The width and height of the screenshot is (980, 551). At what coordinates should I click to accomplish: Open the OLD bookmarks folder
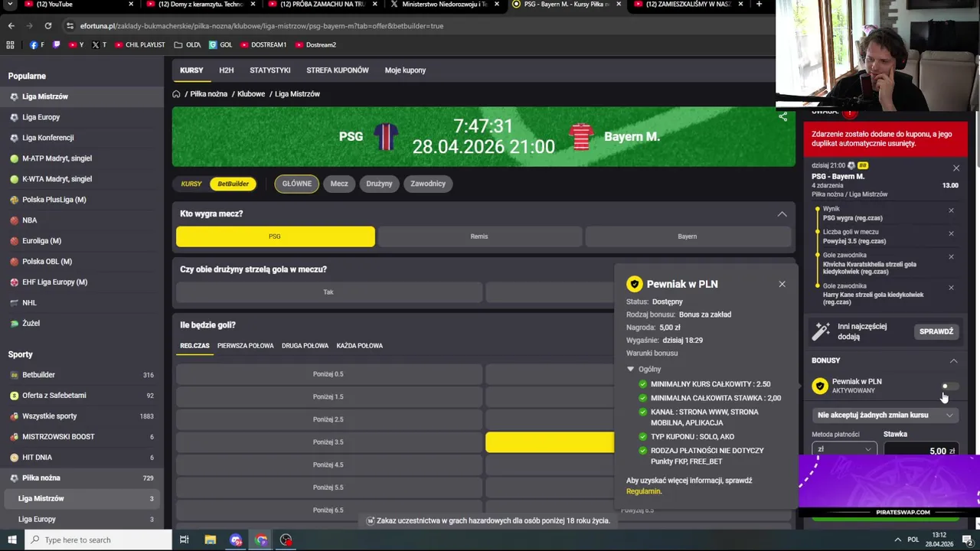188,44
